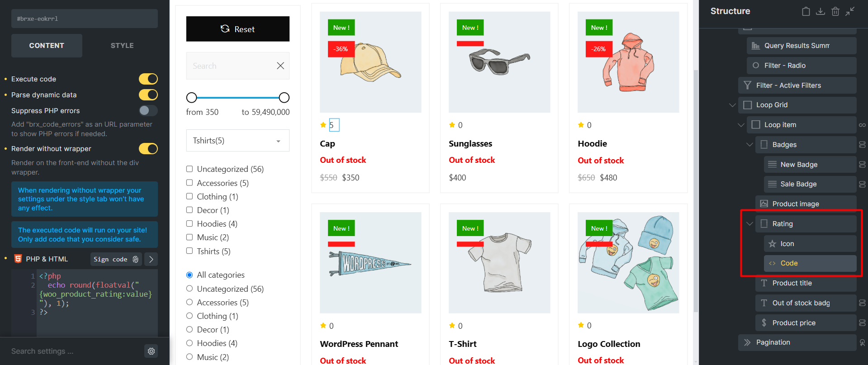Click the left handle of price slider
Viewport: 868px width, 365px height.
click(x=192, y=97)
